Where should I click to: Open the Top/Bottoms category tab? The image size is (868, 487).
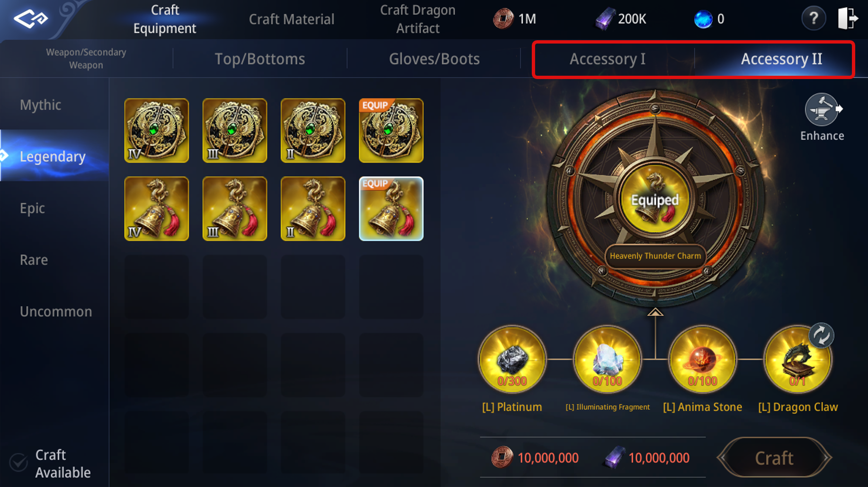[260, 59]
